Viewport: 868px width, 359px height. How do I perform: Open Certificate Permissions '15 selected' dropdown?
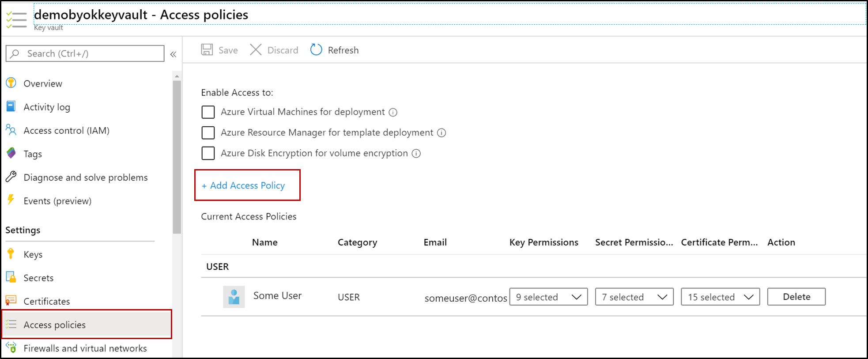(x=721, y=297)
